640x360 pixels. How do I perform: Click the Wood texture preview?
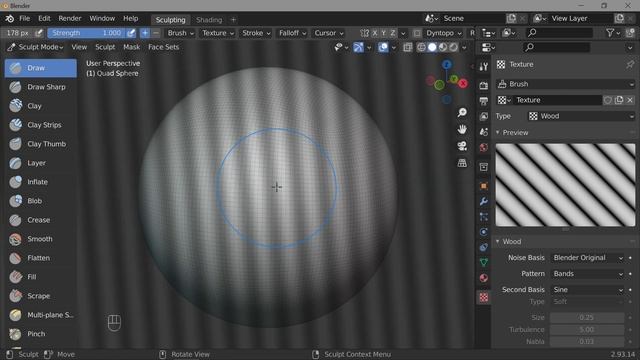565,185
